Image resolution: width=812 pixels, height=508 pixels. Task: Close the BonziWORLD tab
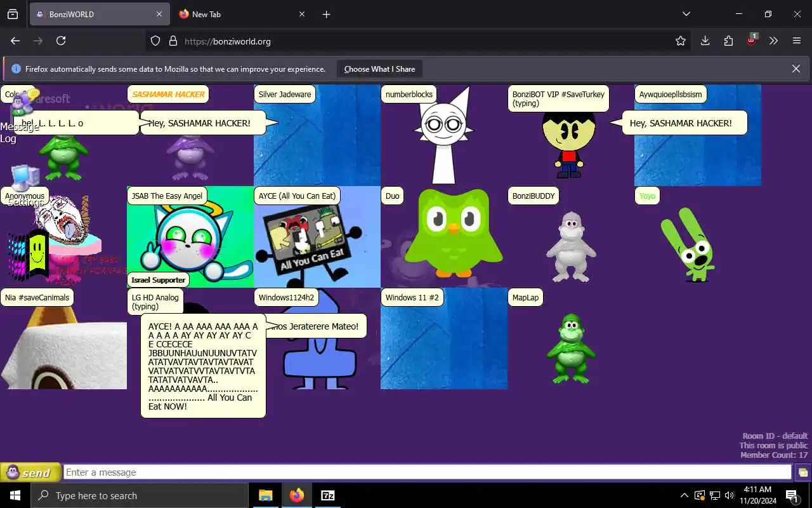tap(159, 14)
